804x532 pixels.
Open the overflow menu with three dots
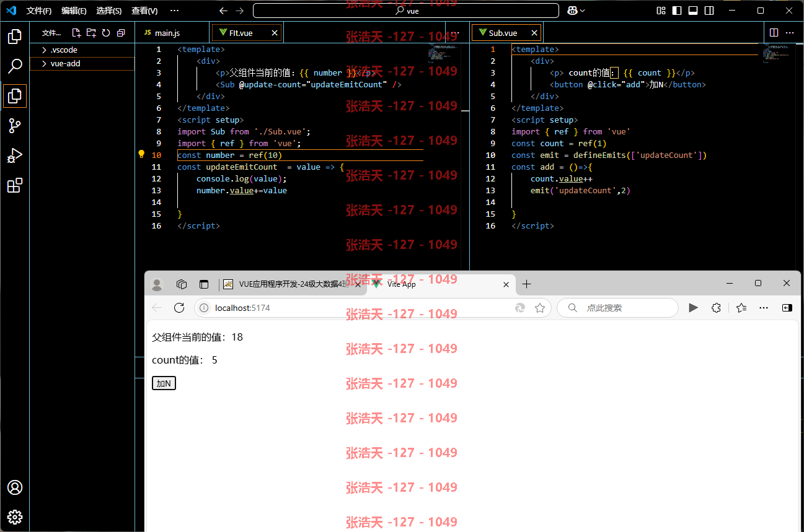click(x=174, y=11)
